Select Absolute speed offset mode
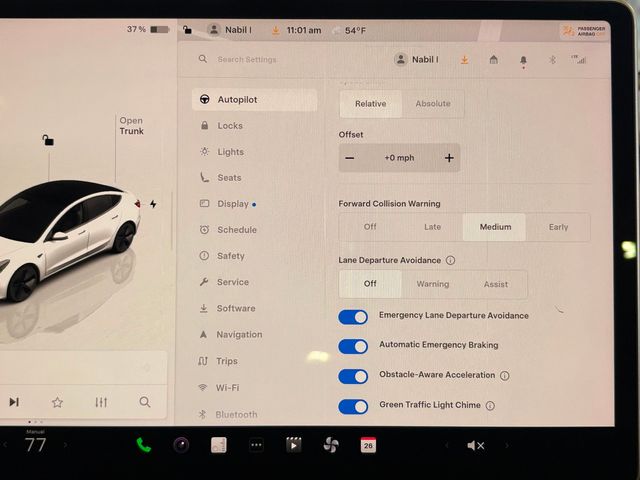640x480 pixels. pyautogui.click(x=433, y=104)
